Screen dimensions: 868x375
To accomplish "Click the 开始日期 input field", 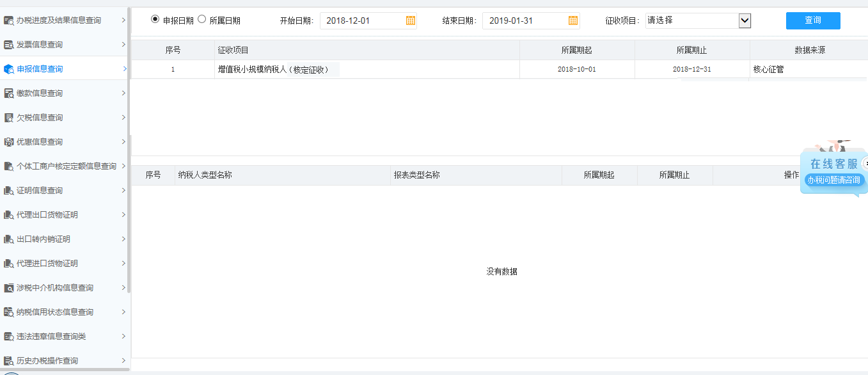I will coord(362,20).
